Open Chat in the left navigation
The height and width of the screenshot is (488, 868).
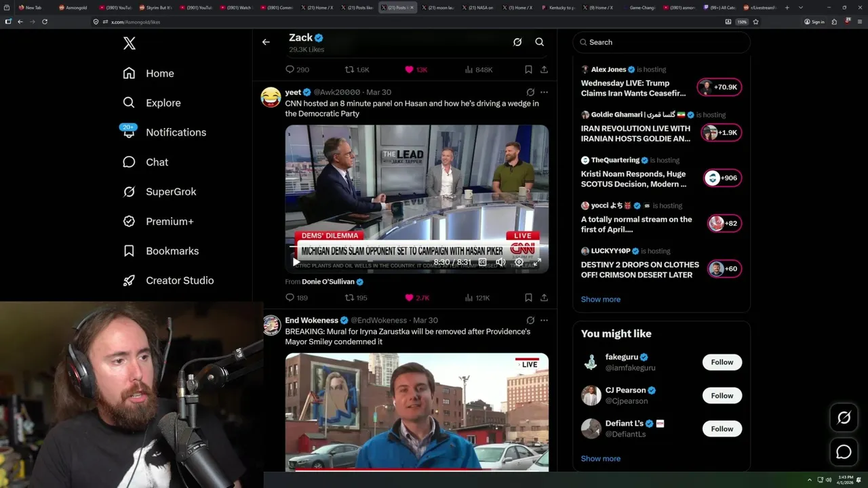[x=145, y=162]
